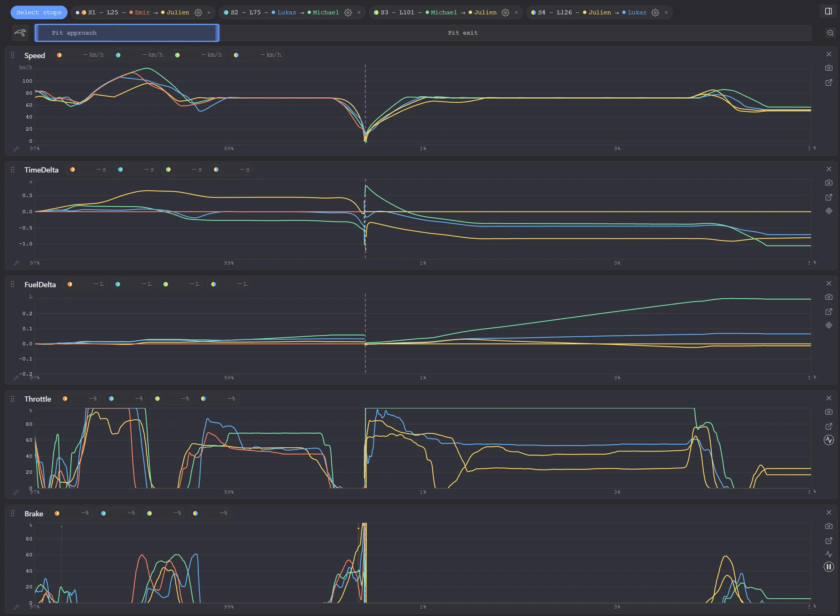
Task: Close the Speed chart panel
Action: [829, 54]
